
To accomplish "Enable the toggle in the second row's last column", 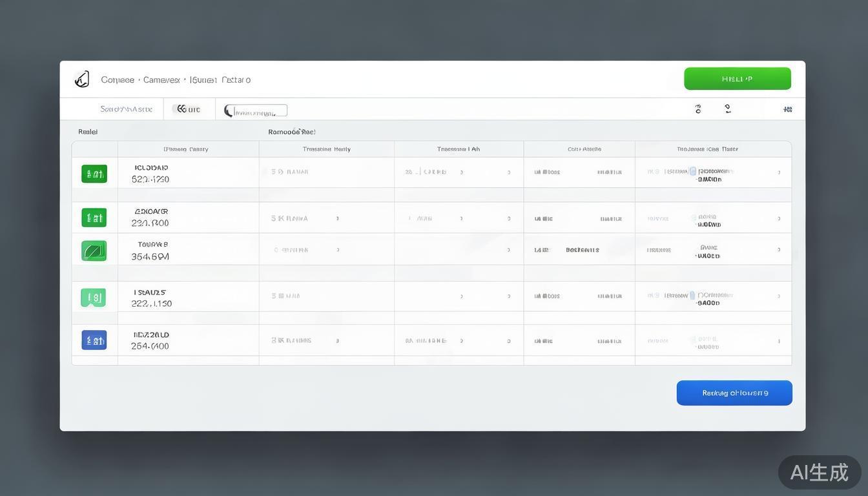I will coord(696,217).
